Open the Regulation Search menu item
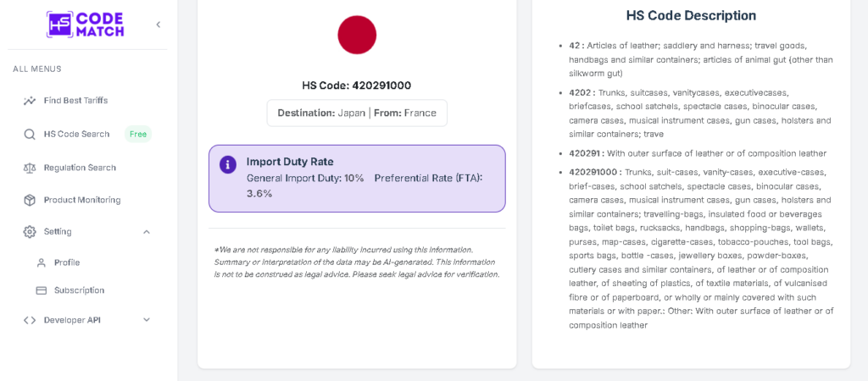This screenshot has width=868, height=381. pyautogui.click(x=80, y=168)
